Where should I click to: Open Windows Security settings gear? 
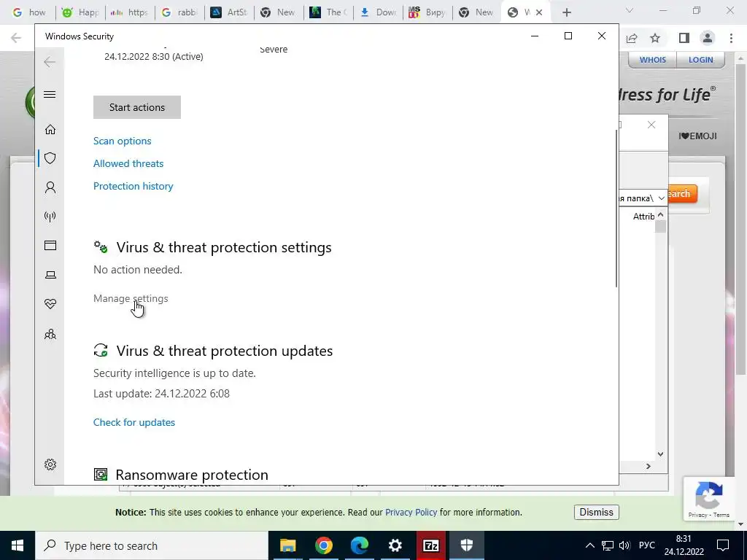pos(50,464)
